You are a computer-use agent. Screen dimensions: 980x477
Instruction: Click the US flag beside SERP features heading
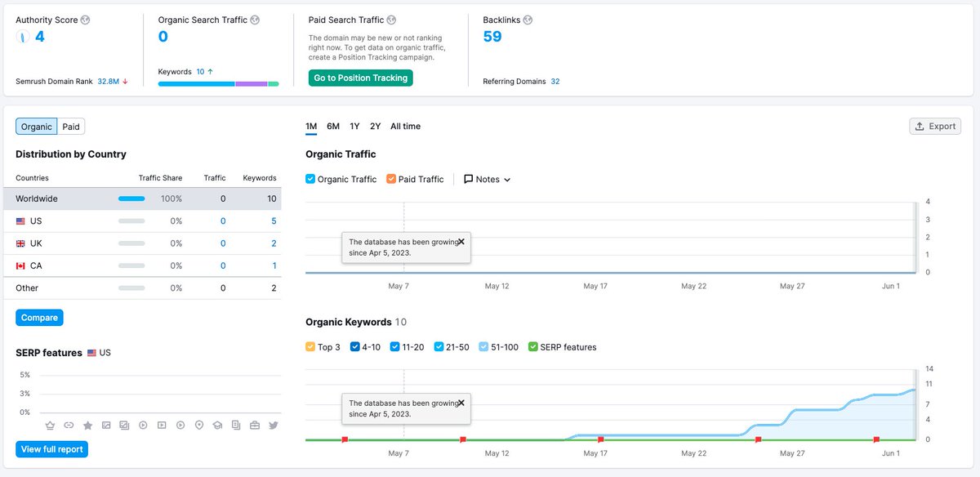point(91,353)
